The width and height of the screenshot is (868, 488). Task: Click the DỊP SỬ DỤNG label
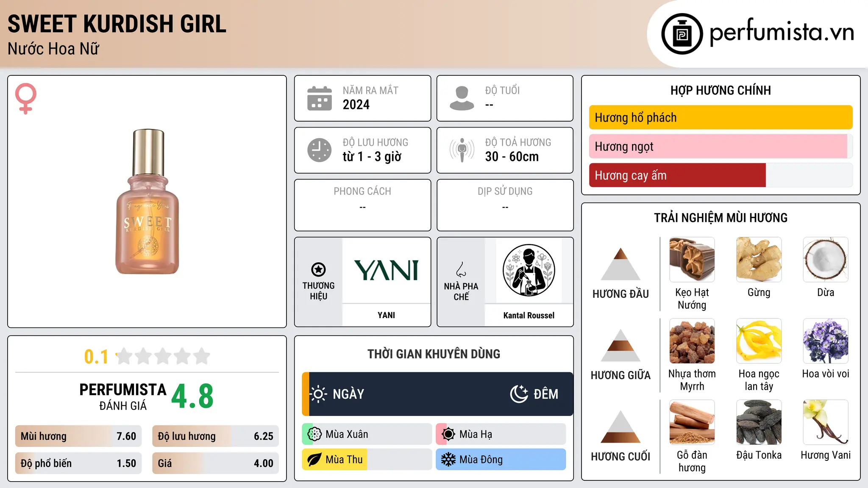click(505, 191)
